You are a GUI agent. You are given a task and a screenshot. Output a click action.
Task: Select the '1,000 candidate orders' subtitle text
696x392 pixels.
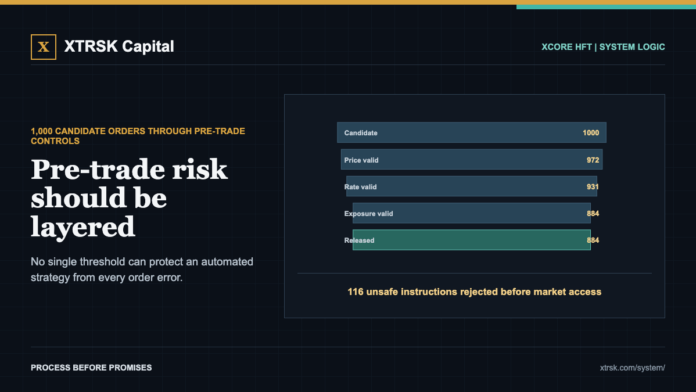point(138,136)
